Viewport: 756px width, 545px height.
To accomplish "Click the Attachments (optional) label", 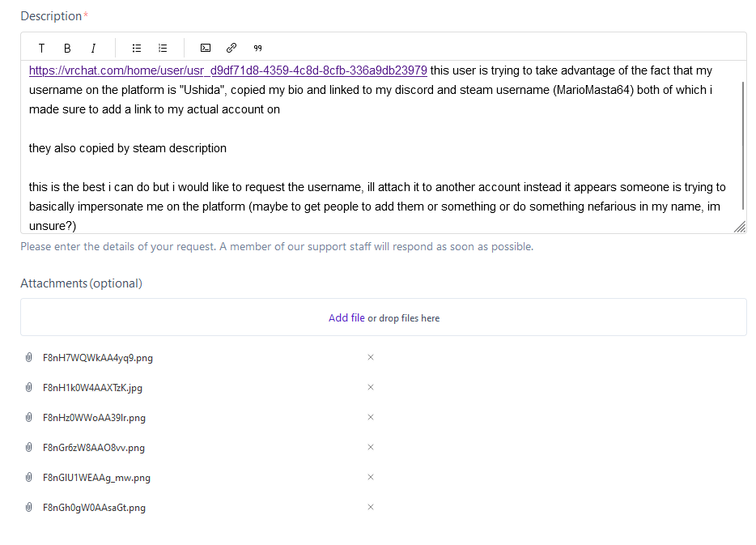I will pos(81,283).
